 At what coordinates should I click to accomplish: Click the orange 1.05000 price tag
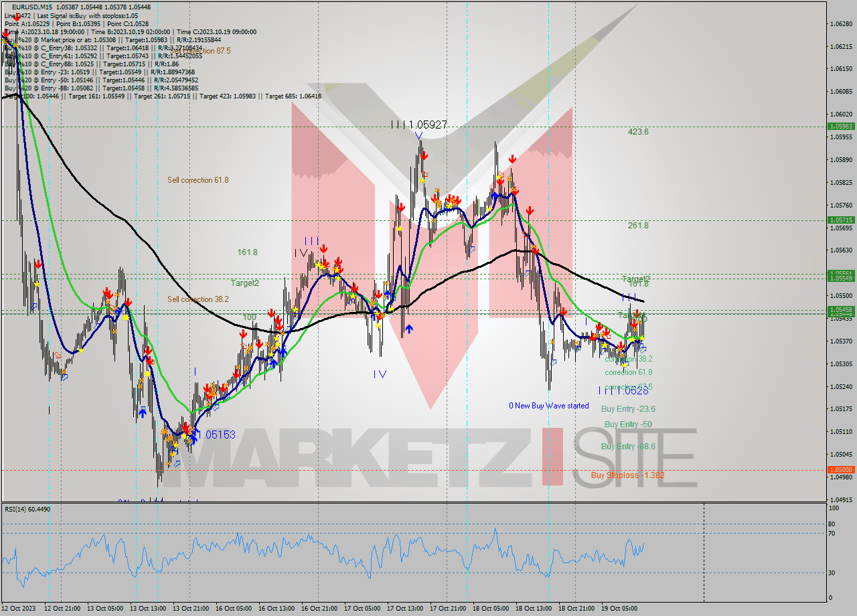[x=841, y=470]
